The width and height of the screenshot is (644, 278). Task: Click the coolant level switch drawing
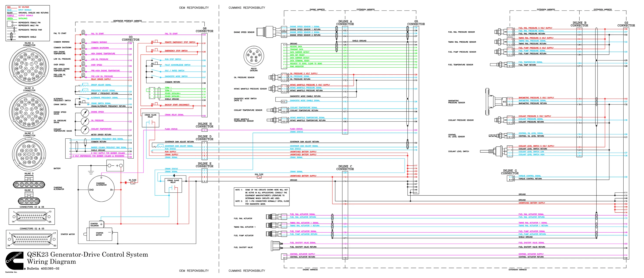coord(493,151)
